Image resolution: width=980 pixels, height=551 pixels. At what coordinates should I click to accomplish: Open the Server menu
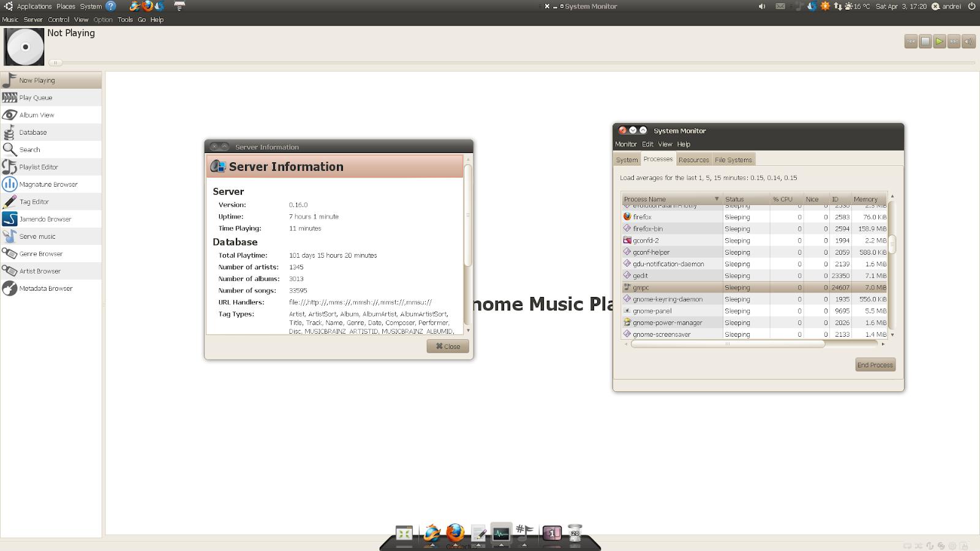33,20
